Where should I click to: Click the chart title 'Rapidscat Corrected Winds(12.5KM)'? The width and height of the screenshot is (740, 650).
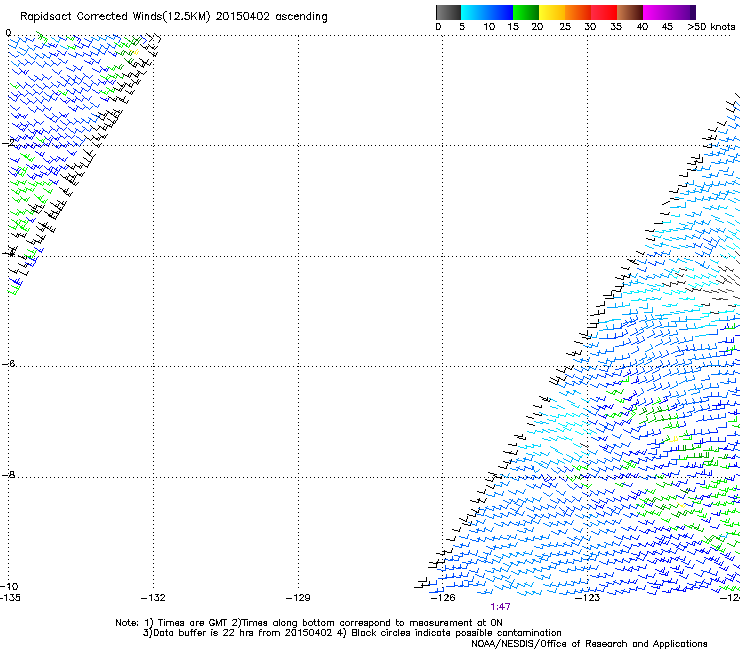pos(115,17)
